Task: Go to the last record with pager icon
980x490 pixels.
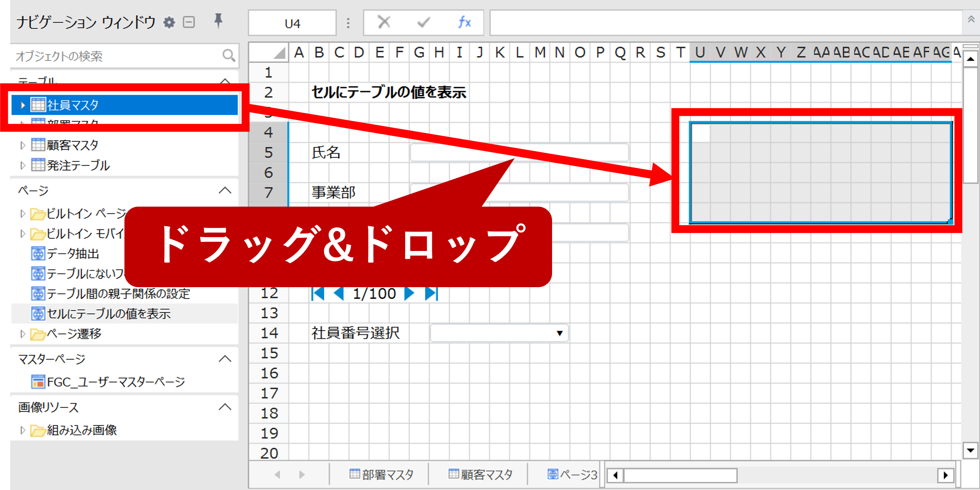Action: (x=432, y=294)
